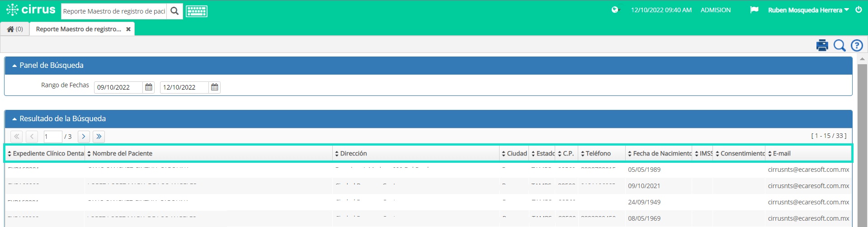Click the globe icon in the header

click(x=615, y=9)
